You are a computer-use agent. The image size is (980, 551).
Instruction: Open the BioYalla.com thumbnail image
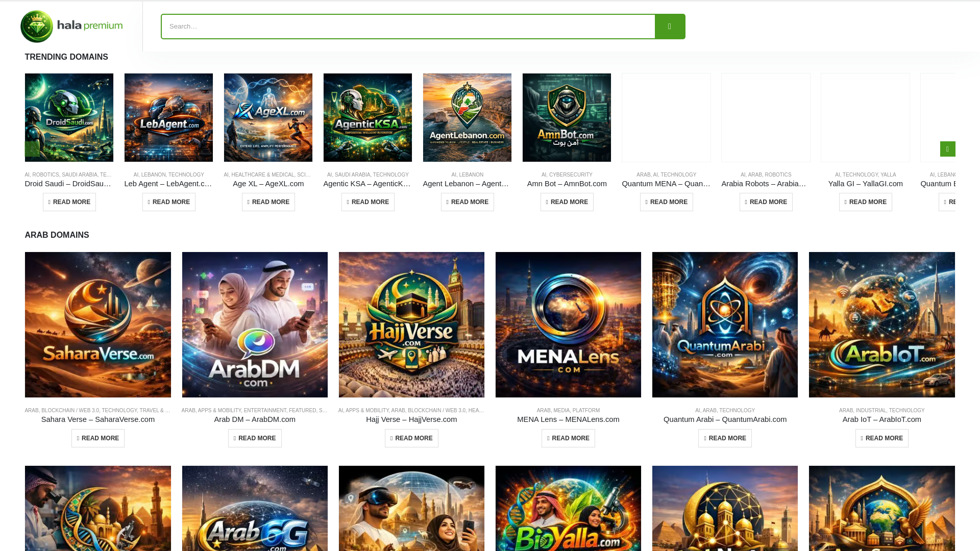point(568,508)
